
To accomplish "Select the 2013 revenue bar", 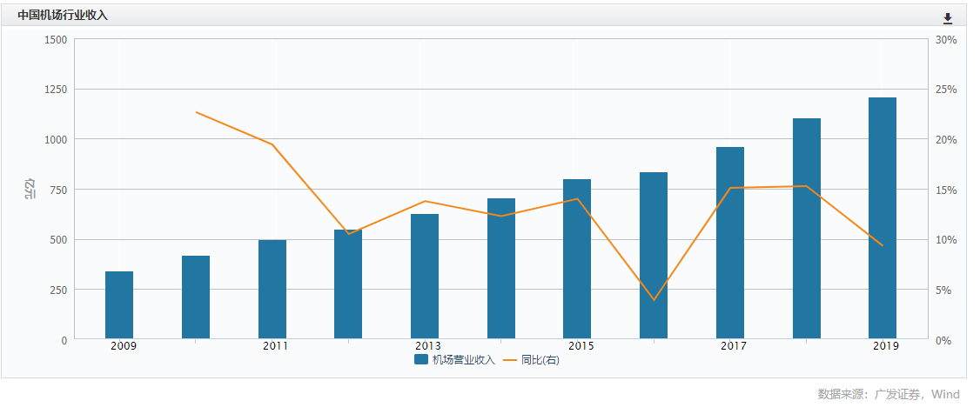I will 425,277.
